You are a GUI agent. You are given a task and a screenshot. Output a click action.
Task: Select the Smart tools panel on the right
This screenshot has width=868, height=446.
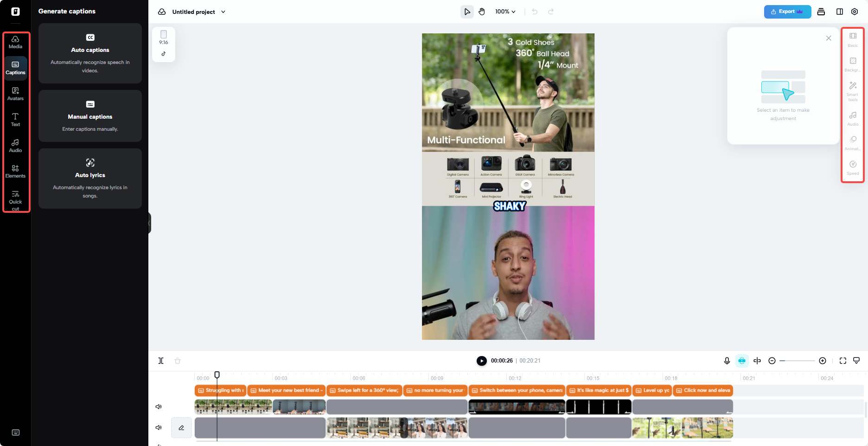(x=853, y=90)
